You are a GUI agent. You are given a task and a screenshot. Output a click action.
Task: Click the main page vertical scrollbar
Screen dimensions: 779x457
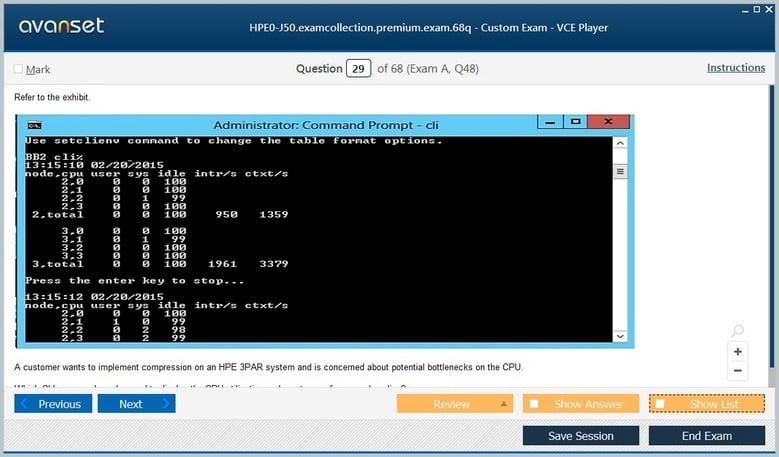pyautogui.click(x=772, y=228)
